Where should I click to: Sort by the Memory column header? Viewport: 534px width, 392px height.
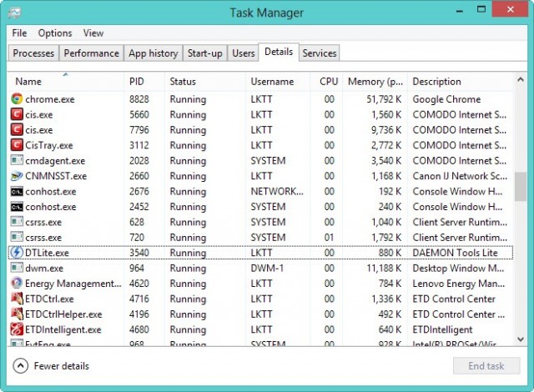tap(375, 82)
